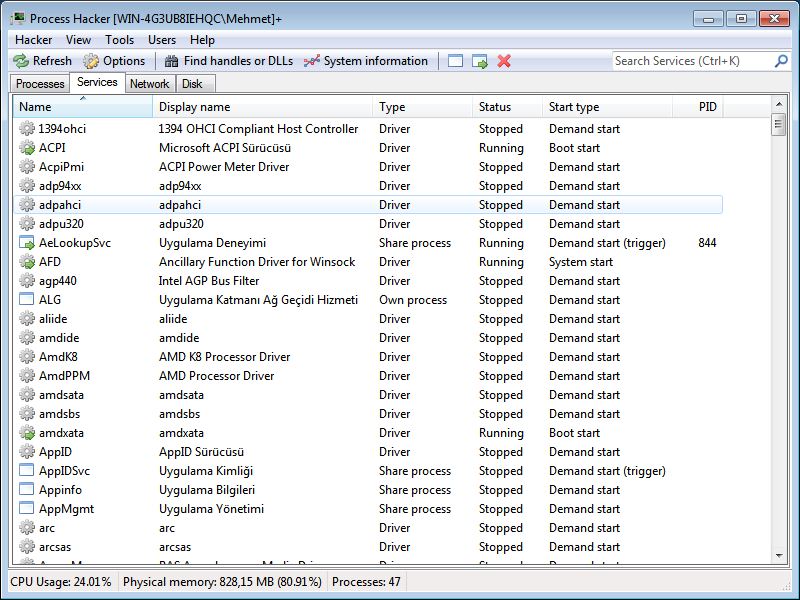This screenshot has height=600, width=800.
Task: Click the CPU Usage status bar entry
Action: [61, 582]
